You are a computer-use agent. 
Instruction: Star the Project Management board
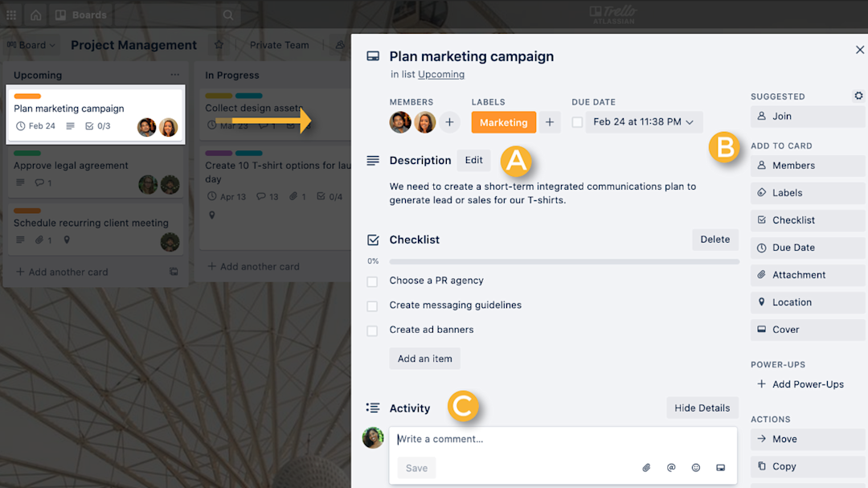pyautogui.click(x=219, y=45)
